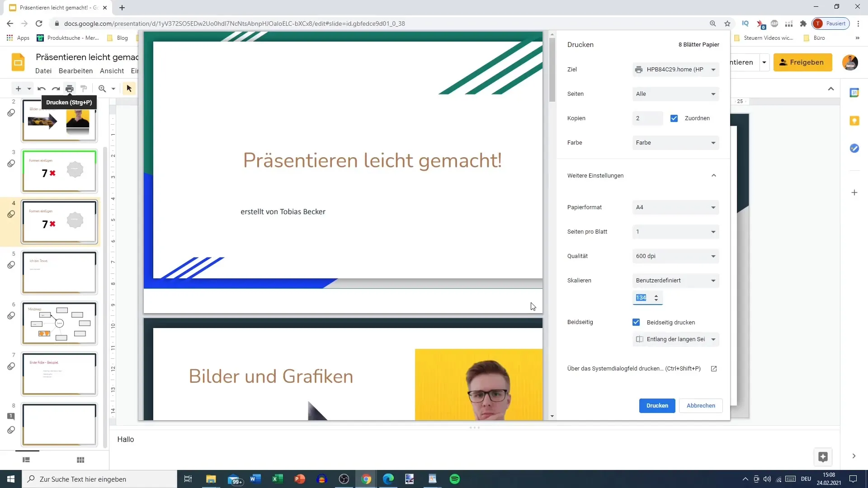
Task: Click the speaker notes text Hallo
Action: (126, 440)
